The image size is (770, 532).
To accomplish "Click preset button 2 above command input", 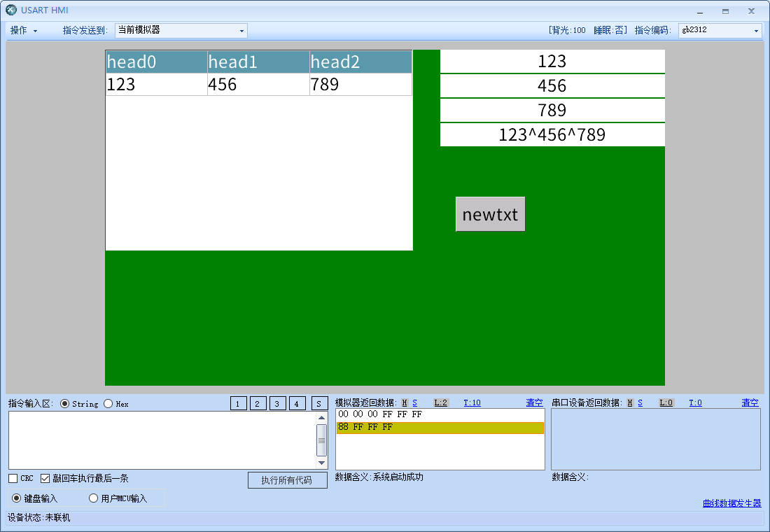I will [258, 403].
